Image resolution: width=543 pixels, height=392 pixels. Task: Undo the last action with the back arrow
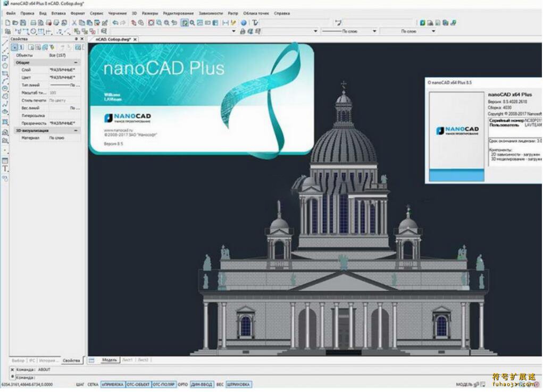click(x=115, y=23)
